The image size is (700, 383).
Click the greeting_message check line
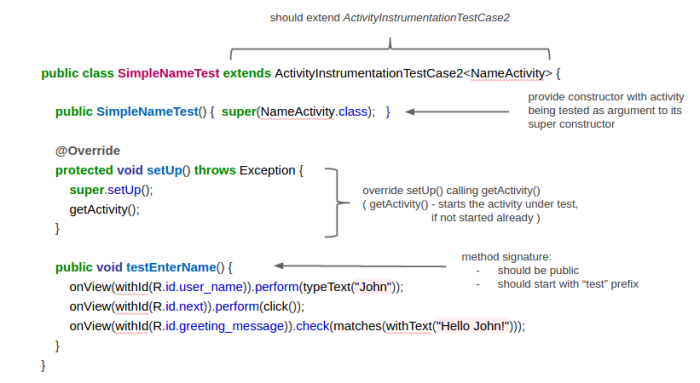point(297,326)
